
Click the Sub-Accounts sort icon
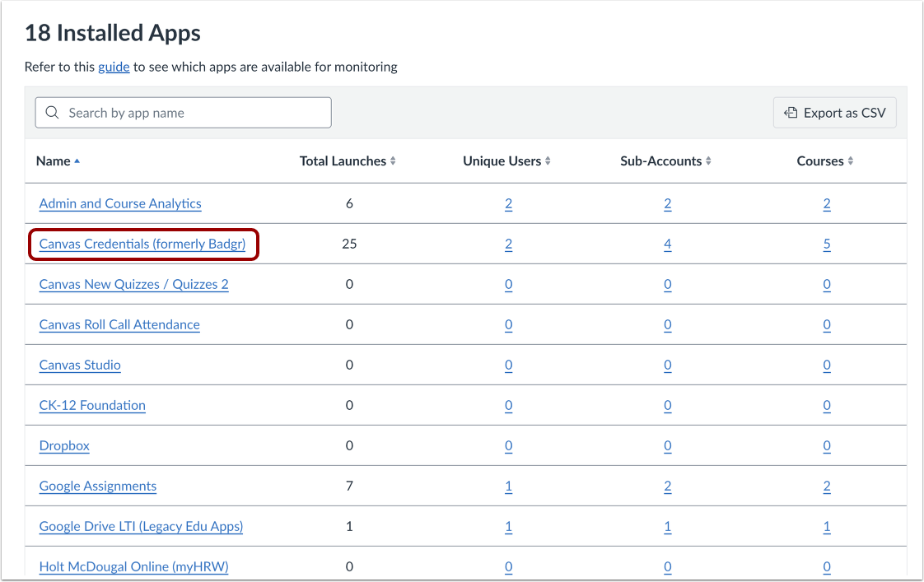click(707, 161)
